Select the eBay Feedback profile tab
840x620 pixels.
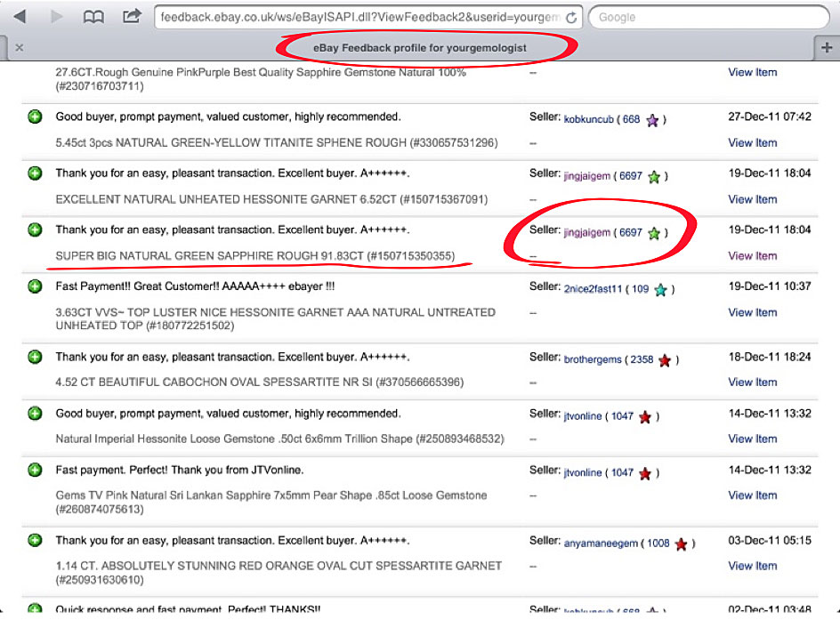[420, 48]
